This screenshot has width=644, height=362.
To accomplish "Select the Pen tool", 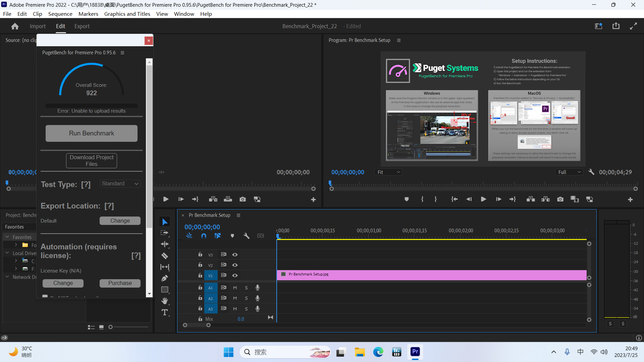I will [165, 279].
